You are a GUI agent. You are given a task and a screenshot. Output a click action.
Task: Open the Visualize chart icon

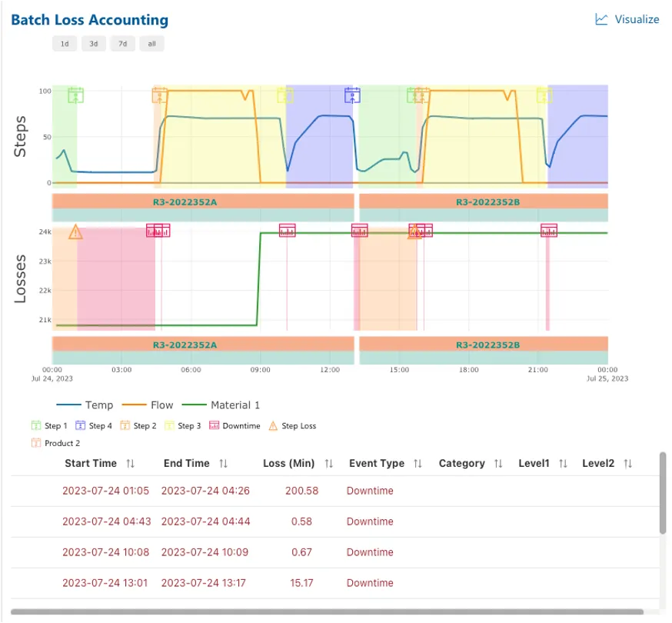(601, 19)
